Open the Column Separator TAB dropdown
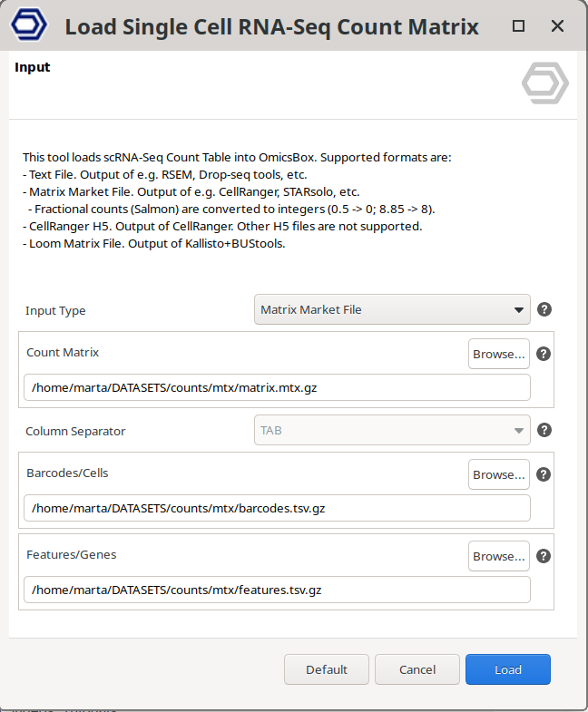The height and width of the screenshot is (712, 588). point(392,431)
